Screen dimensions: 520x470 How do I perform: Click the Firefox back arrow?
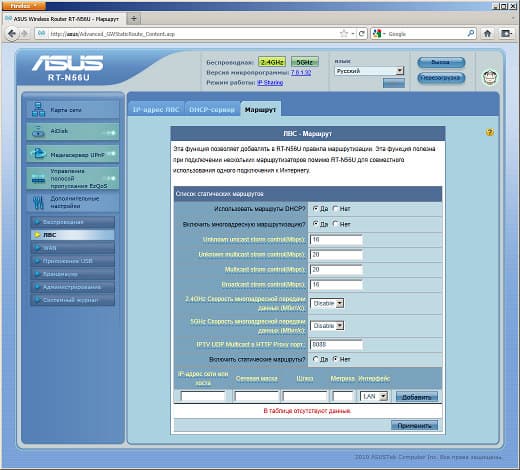[x=12, y=34]
